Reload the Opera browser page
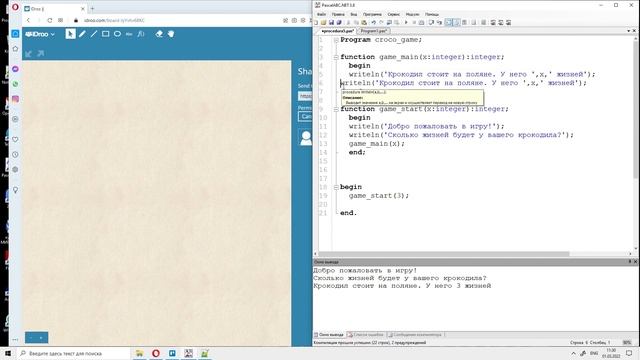This screenshot has width=640, height=360. (x=50, y=20)
